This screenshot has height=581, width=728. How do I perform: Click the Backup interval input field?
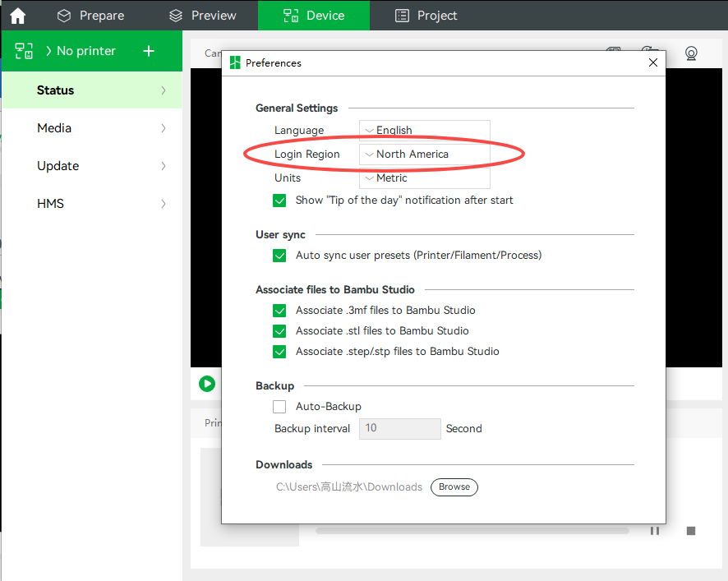click(400, 429)
